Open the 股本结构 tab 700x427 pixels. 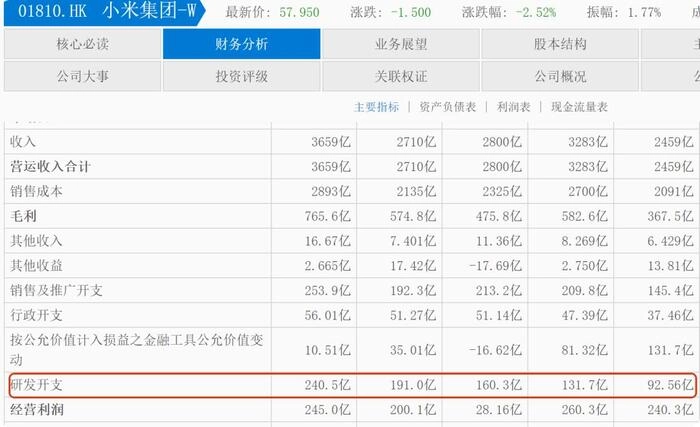click(560, 44)
